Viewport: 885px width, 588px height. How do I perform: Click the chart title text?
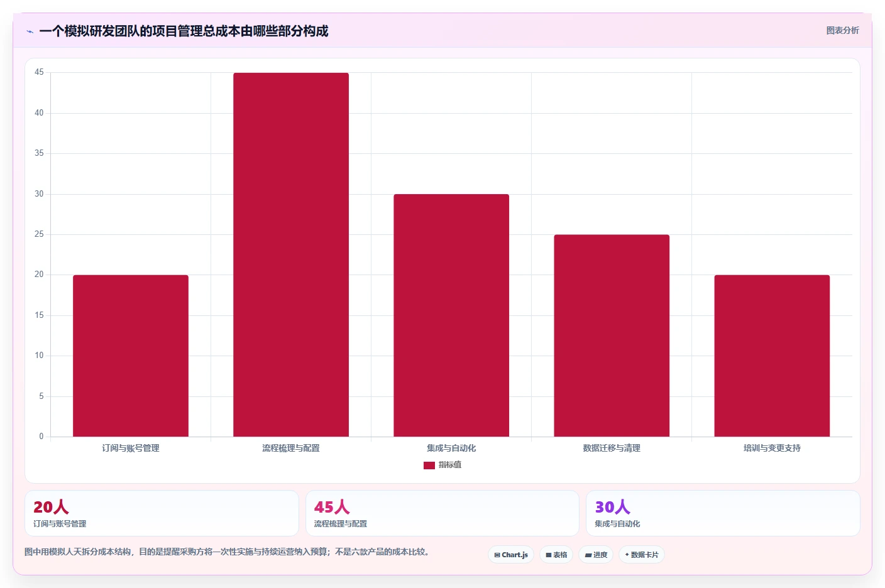(184, 31)
